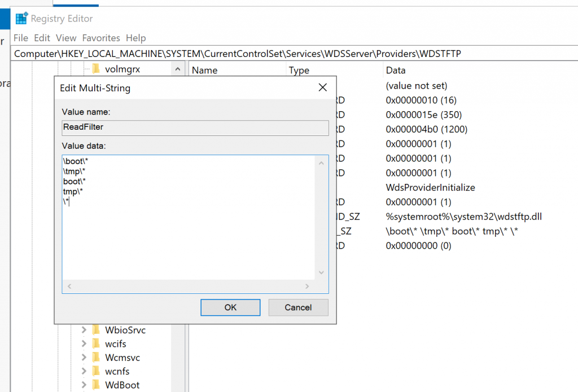Click the Wcmsvc folder icon
The height and width of the screenshot is (392, 578).
[96, 357]
